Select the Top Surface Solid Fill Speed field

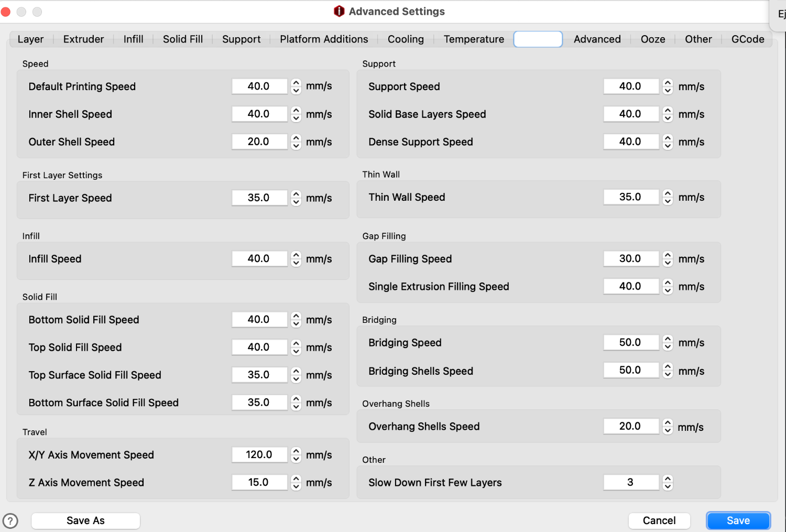click(259, 375)
